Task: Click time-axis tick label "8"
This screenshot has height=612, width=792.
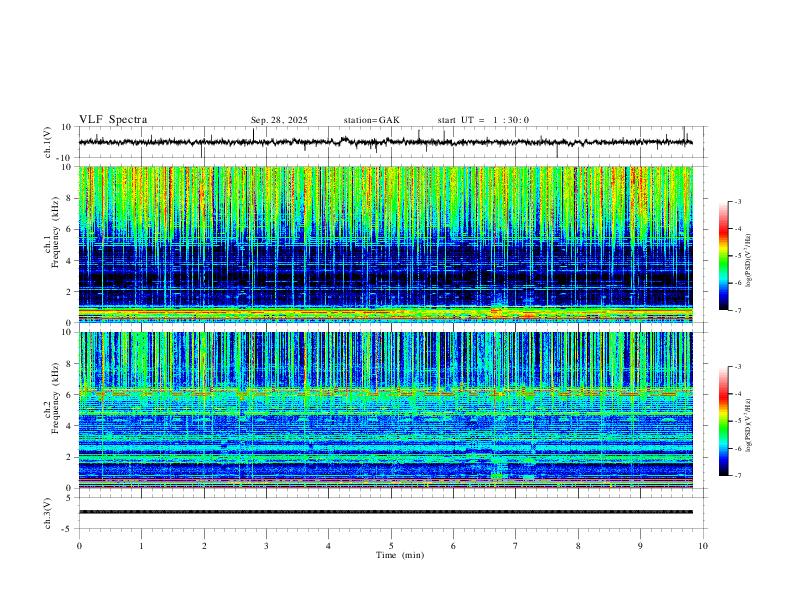Action: click(x=578, y=546)
